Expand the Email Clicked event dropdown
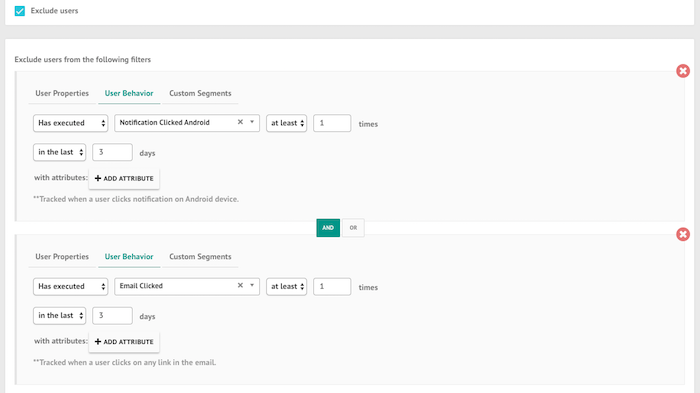The width and height of the screenshot is (700, 393). point(252,285)
